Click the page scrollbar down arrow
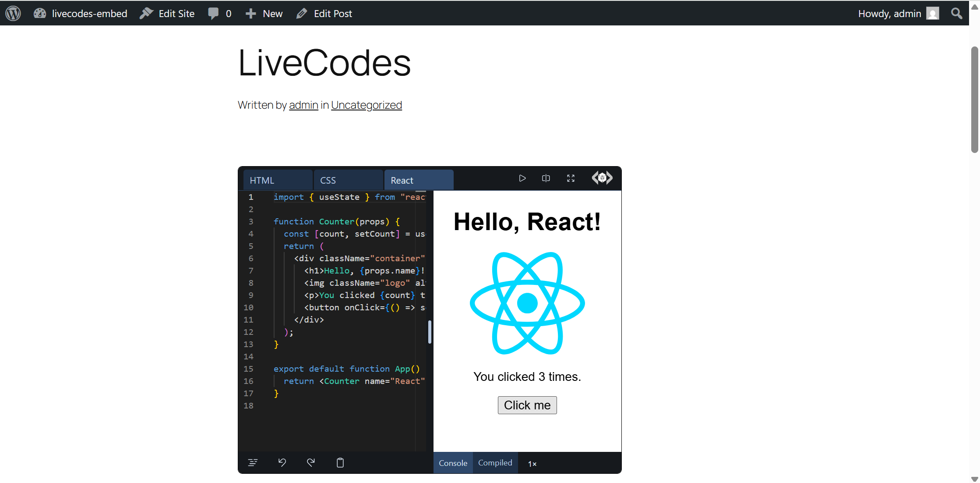Screen dimensions: 980x483 click(x=975, y=479)
